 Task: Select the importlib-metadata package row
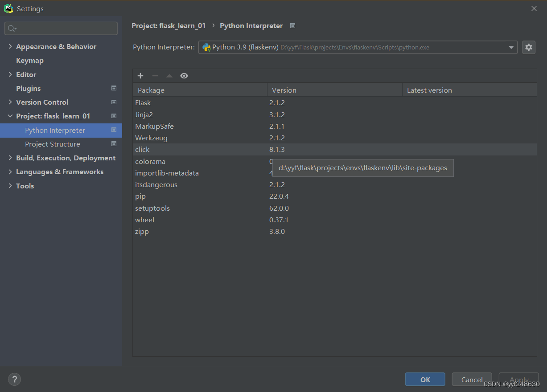point(335,173)
